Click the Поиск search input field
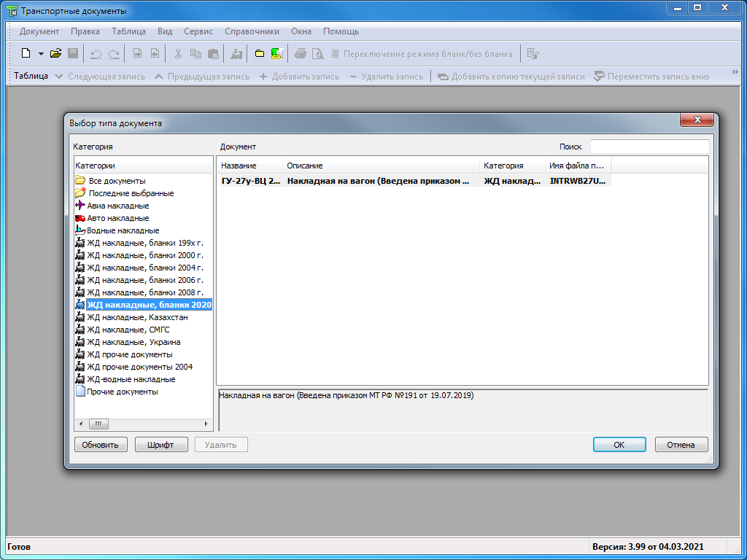The height and width of the screenshot is (560, 747). (649, 147)
